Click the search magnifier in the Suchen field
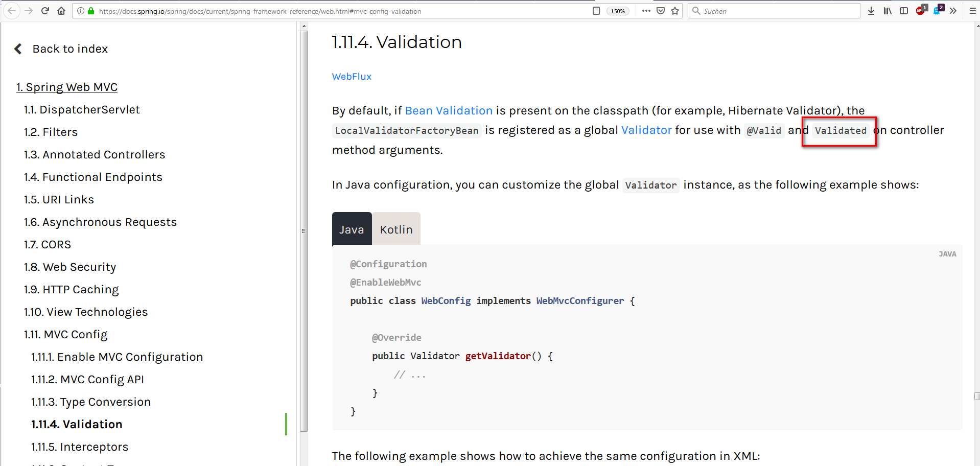This screenshot has height=466, width=980. 696,11
